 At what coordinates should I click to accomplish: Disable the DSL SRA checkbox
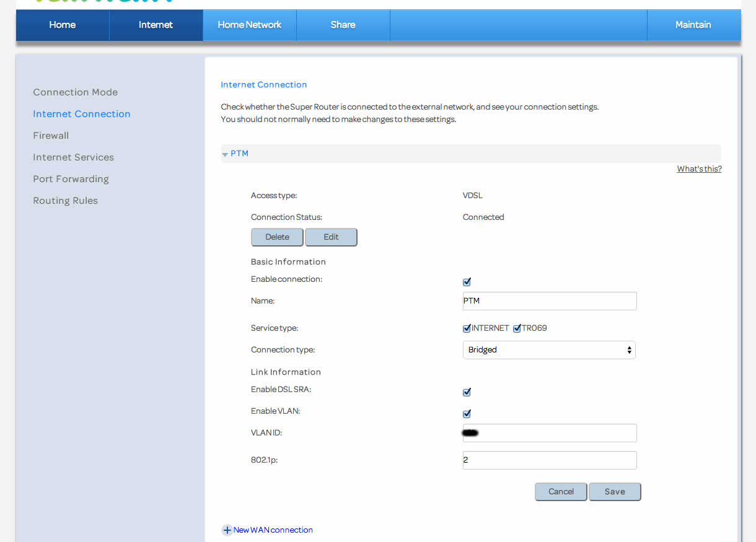point(467,392)
